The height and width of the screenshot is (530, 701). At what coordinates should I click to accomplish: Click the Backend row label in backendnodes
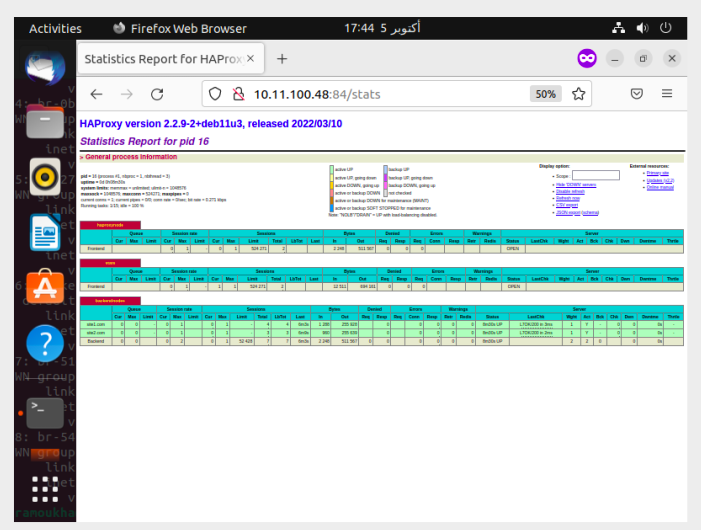[96, 341]
